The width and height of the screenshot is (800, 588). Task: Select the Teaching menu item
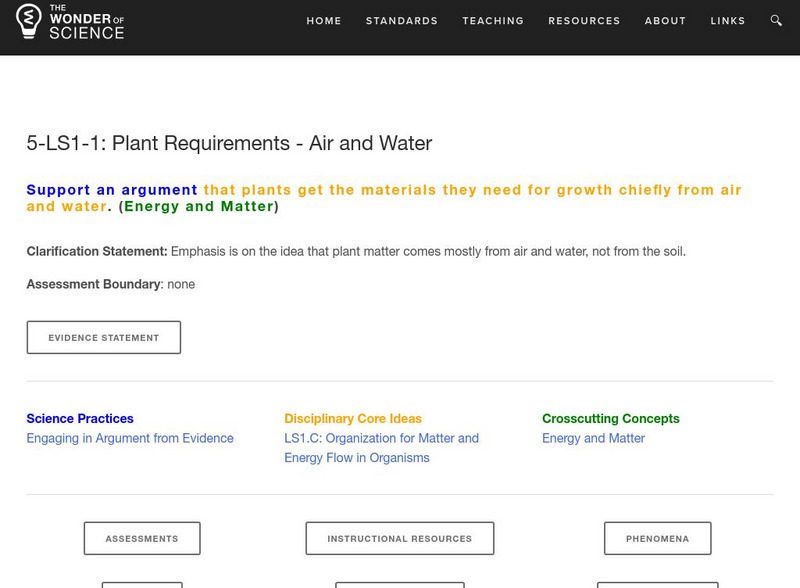tap(493, 21)
